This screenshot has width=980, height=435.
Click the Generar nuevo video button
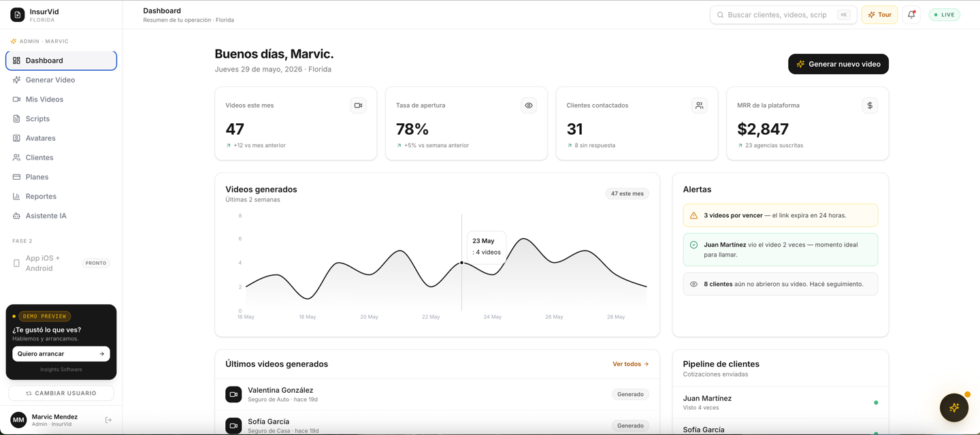coord(838,64)
